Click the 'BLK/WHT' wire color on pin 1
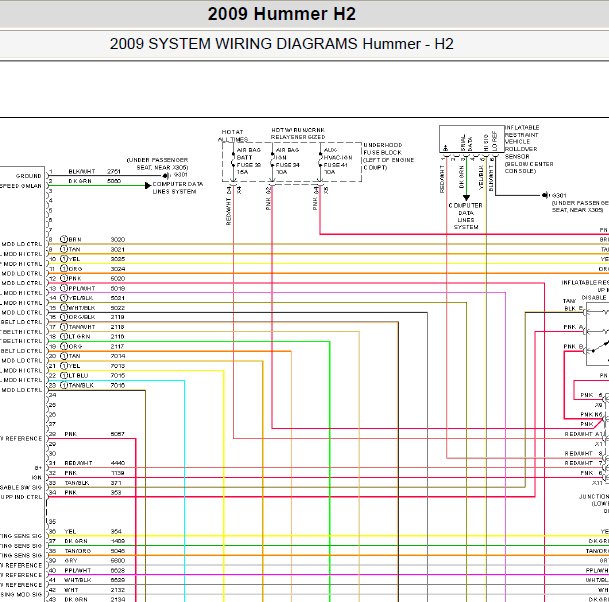 [x=82, y=171]
